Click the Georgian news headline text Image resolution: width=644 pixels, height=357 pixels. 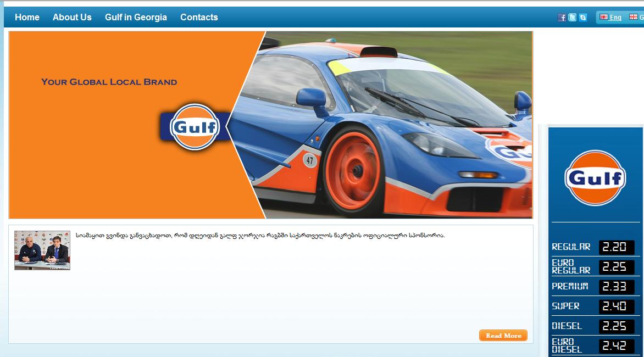coord(260,236)
